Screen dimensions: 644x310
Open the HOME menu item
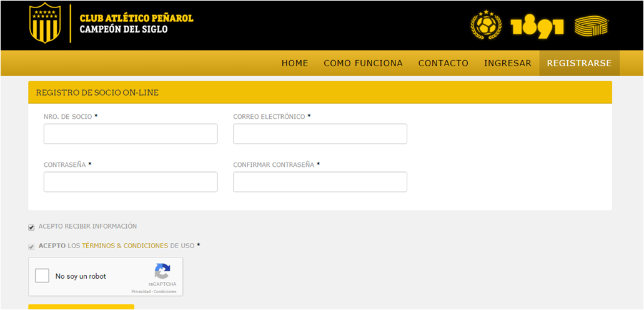295,63
